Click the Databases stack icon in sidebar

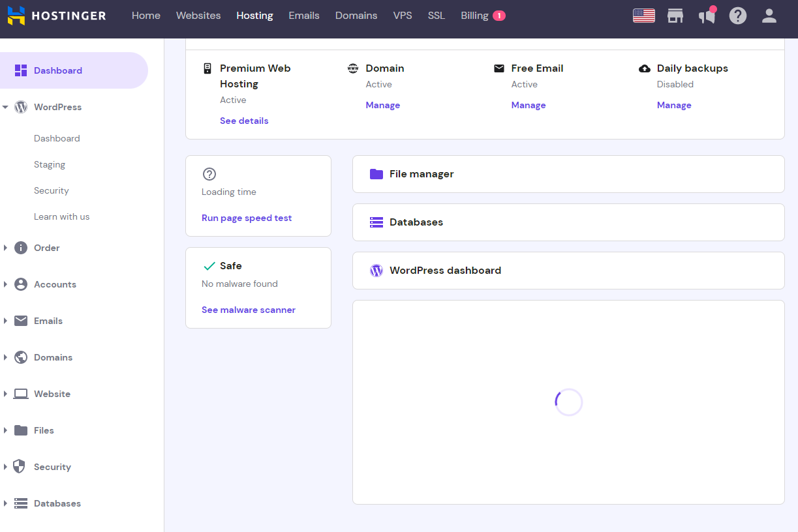[x=21, y=503]
